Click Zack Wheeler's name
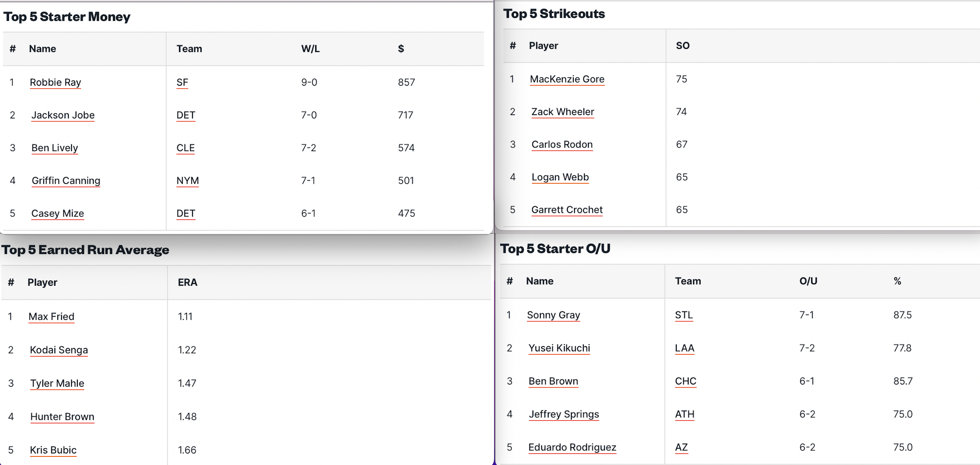This screenshot has width=980, height=465. coord(562,112)
